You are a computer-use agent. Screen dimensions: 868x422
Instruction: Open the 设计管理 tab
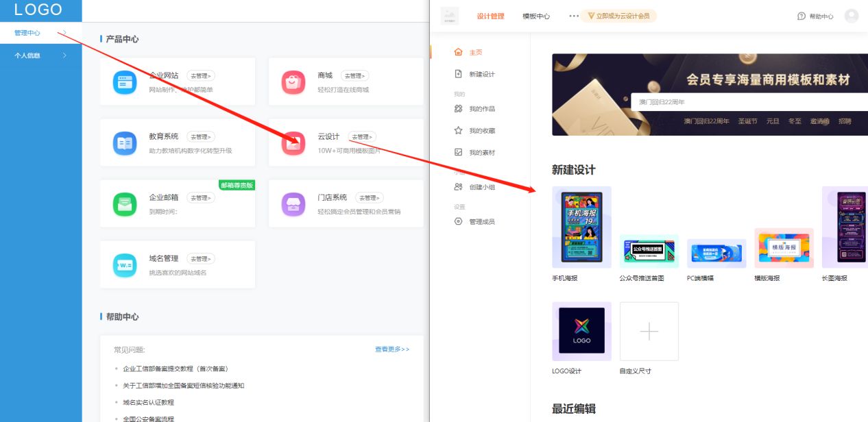(490, 16)
